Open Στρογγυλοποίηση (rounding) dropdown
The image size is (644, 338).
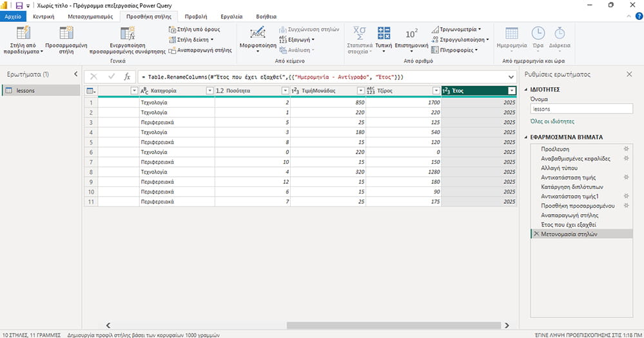[x=460, y=40]
